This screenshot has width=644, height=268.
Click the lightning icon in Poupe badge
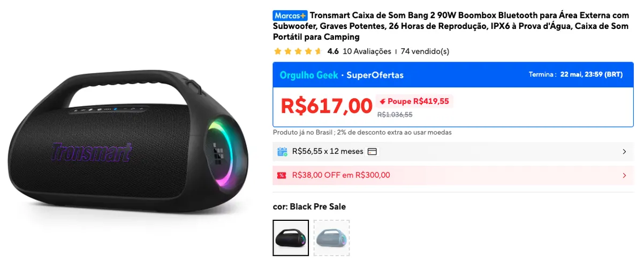pos(382,101)
